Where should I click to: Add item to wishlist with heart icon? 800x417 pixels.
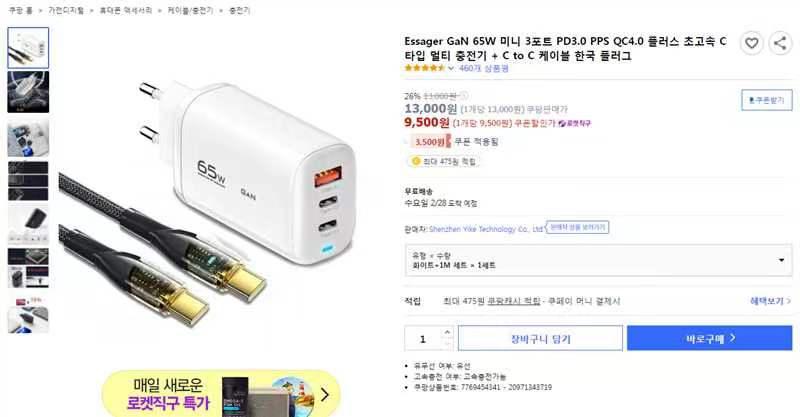(752, 43)
